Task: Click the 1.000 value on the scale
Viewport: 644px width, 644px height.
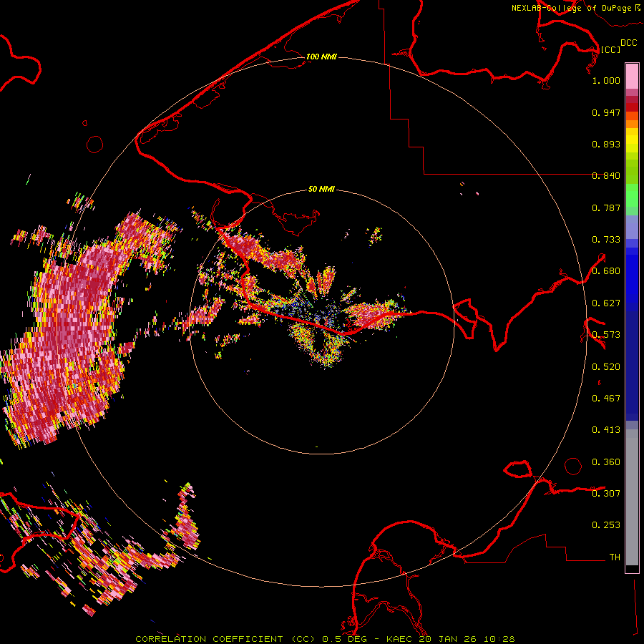Action: pyautogui.click(x=606, y=80)
